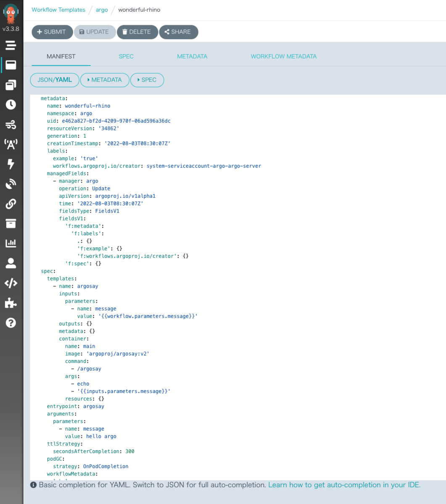Click wonderful-rhino breadcrumb text
Image resolution: width=446 pixels, height=504 pixels.
tap(139, 10)
